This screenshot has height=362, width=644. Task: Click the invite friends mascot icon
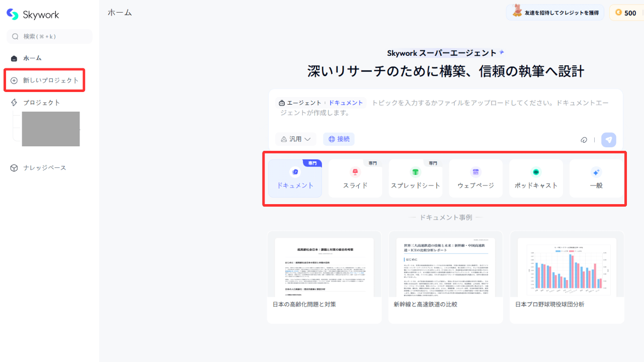pyautogui.click(x=517, y=11)
